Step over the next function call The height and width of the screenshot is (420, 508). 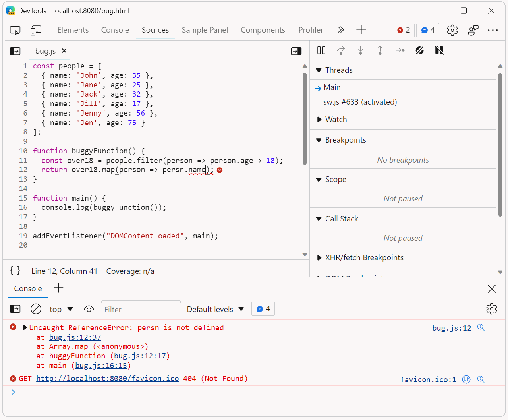tap(341, 50)
